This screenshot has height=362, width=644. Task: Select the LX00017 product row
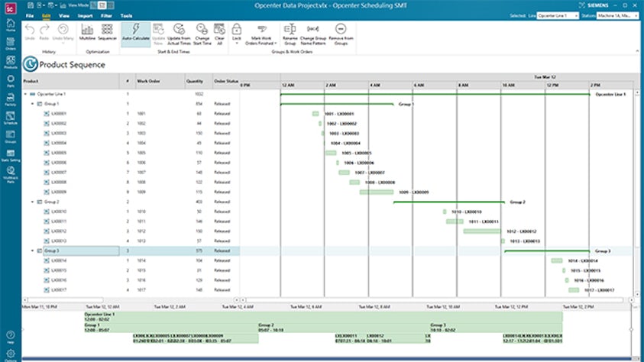pos(131,290)
